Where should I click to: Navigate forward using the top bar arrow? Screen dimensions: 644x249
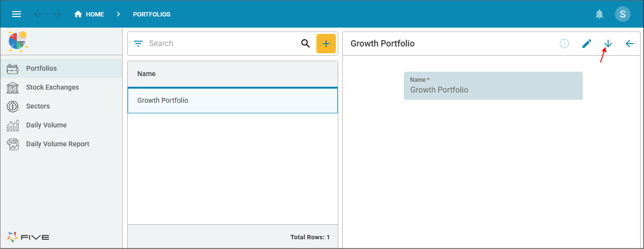pos(57,14)
